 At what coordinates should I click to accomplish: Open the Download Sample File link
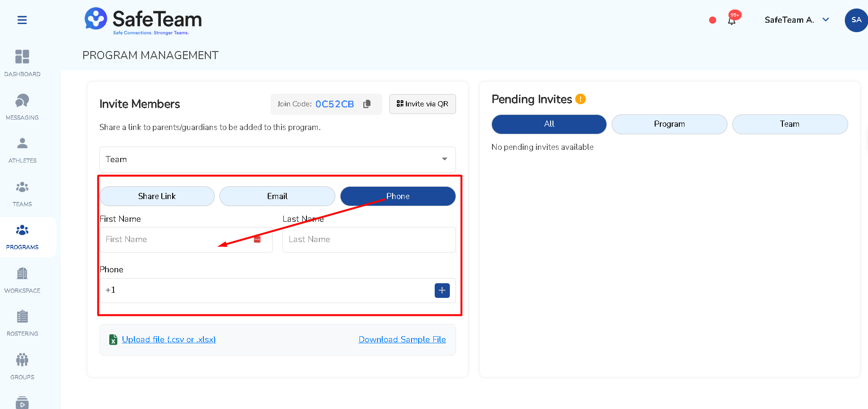(x=402, y=339)
